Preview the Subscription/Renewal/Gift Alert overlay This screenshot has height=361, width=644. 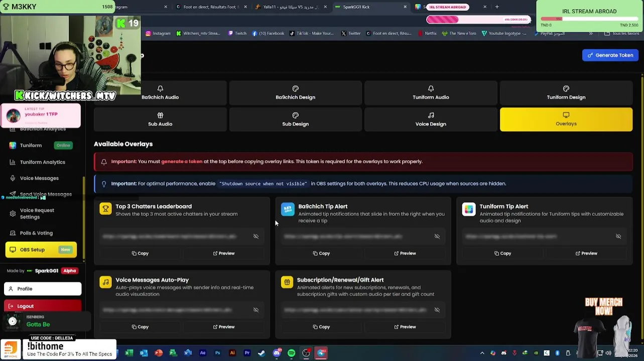click(x=405, y=327)
